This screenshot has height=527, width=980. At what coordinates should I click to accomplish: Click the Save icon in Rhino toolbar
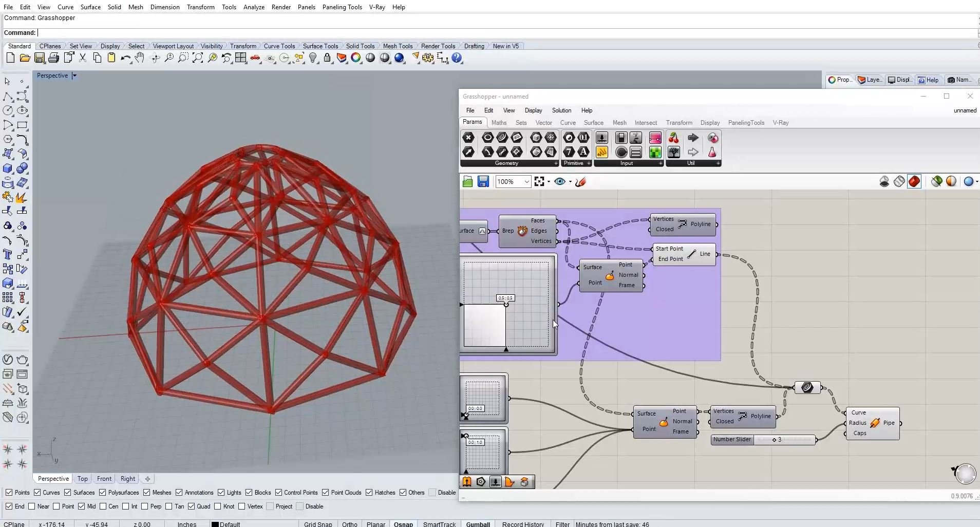pos(39,58)
